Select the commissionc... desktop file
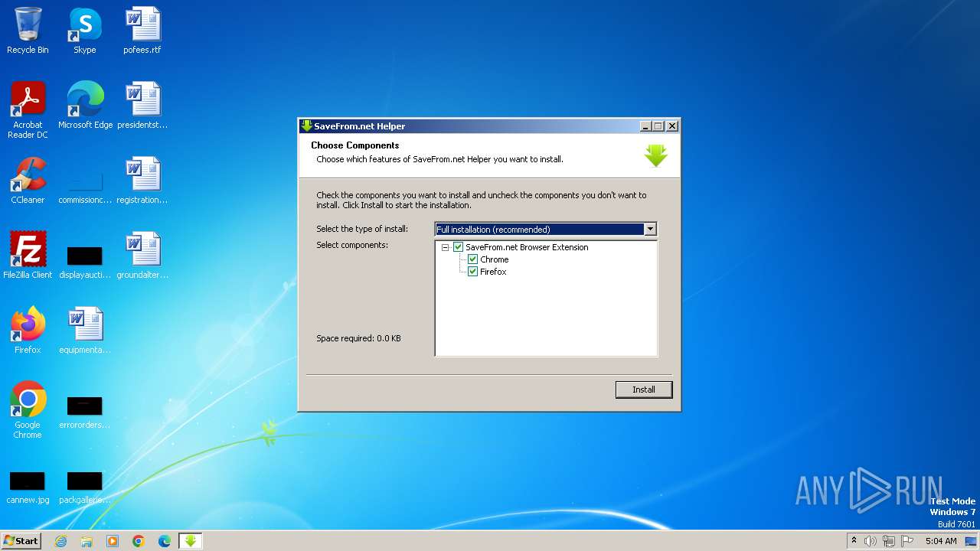980x551 pixels. coord(85,186)
